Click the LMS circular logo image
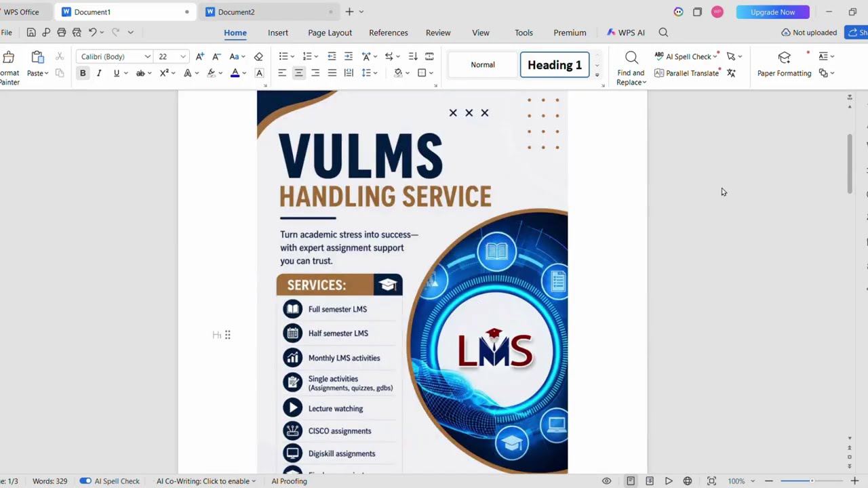 494,350
